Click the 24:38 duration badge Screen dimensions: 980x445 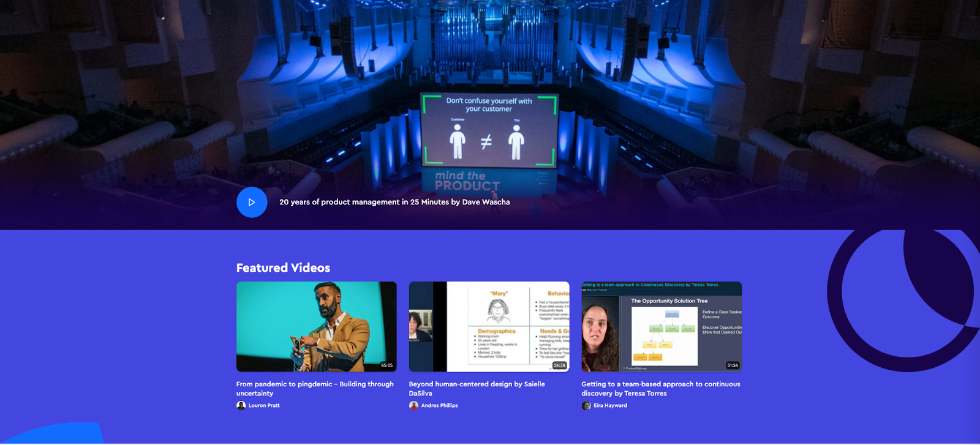(x=559, y=365)
